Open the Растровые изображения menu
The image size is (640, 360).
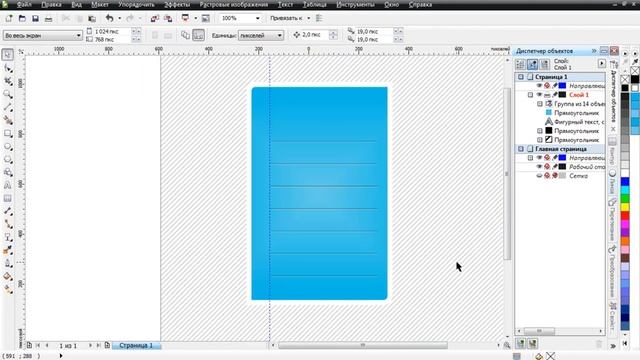pos(234,4)
